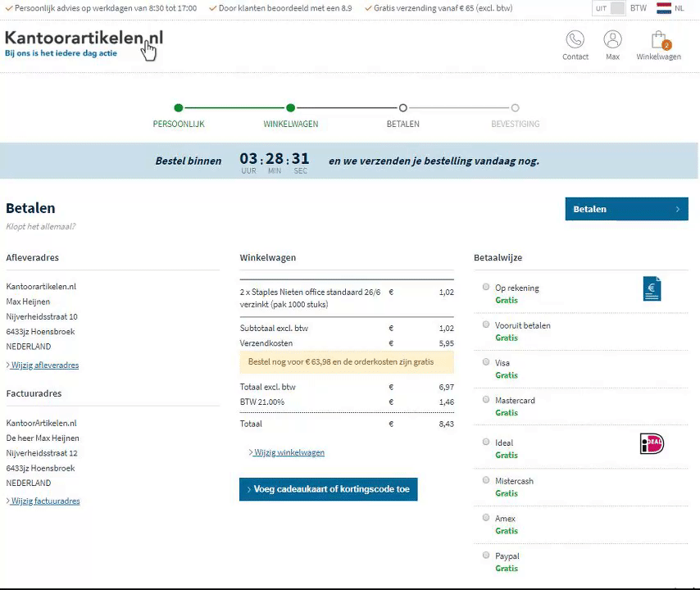Click the Nijverheidsstraat 12 invoice address line
The height and width of the screenshot is (590, 700).
point(42,453)
